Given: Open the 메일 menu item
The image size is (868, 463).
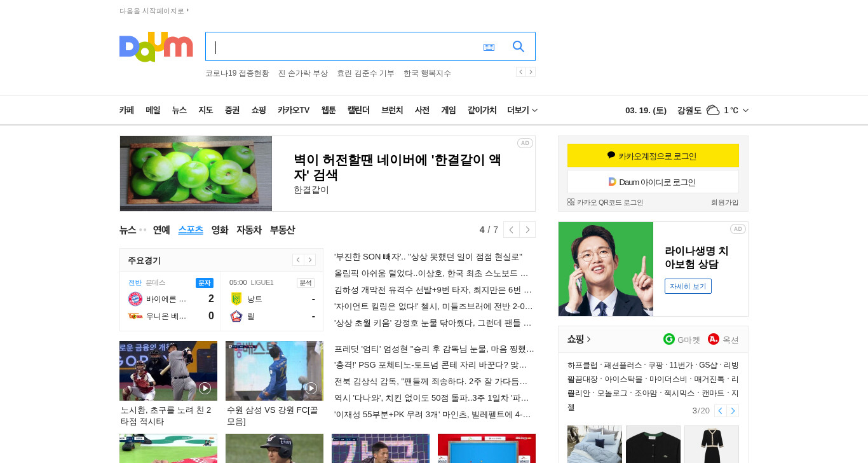Looking at the screenshot, I should pyautogui.click(x=153, y=110).
